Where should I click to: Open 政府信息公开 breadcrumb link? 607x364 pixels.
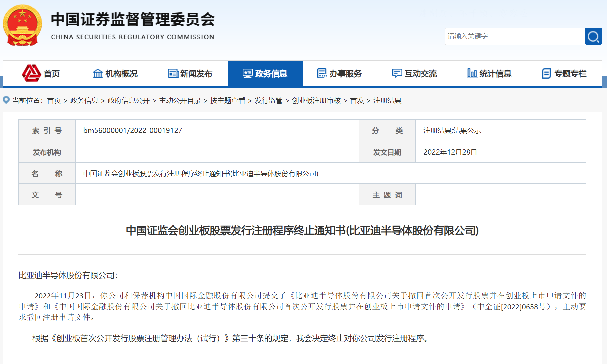(129, 101)
